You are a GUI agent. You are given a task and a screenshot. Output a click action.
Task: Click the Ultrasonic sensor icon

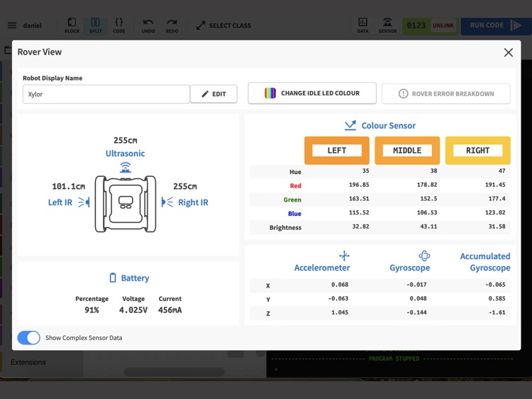tap(125, 168)
